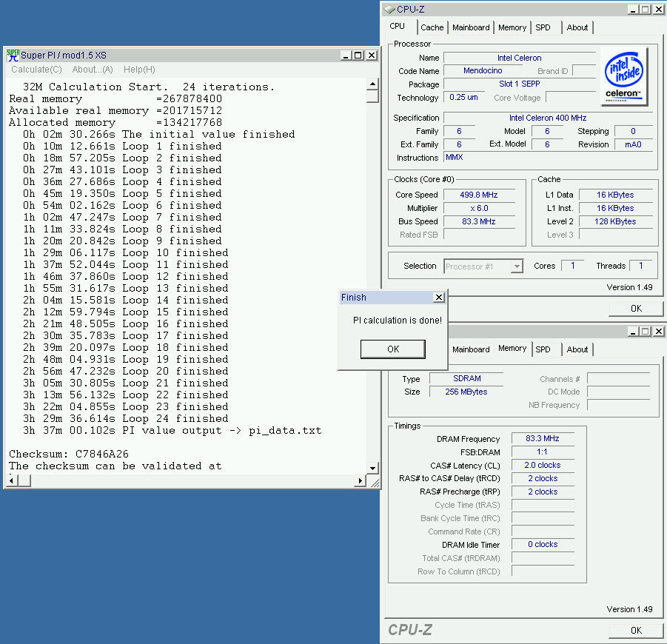The image size is (667, 644).
Task: Maximize the Super PI window
Action: coord(358,56)
